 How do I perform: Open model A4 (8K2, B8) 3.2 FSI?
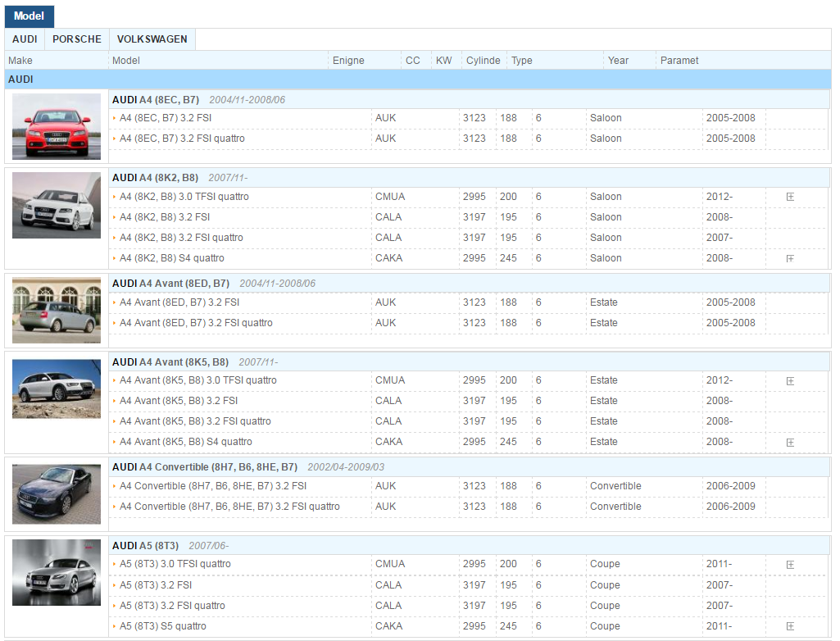(x=165, y=217)
